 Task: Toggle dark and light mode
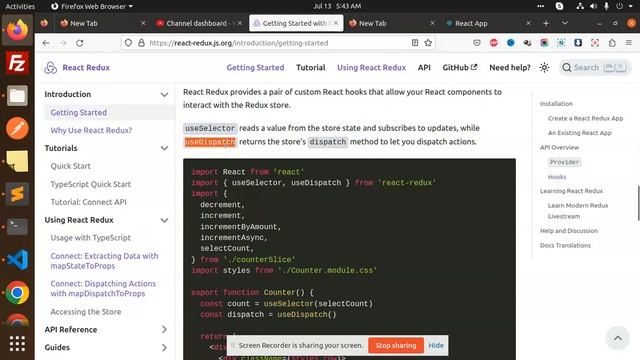[544, 68]
